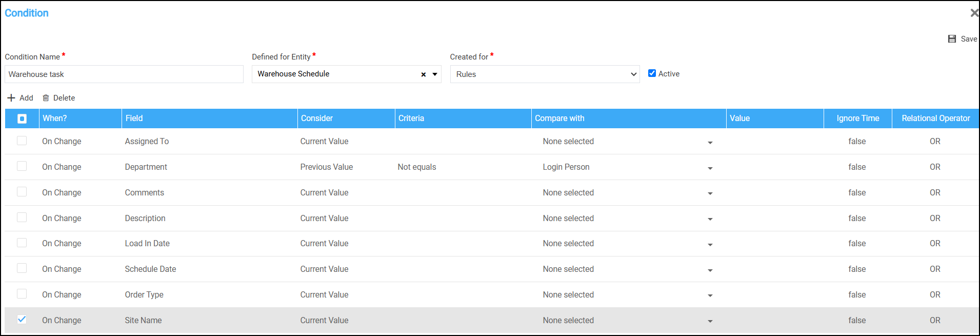Image resolution: width=980 pixels, height=336 pixels.
Task: Click the Save floppy disk icon
Action: [x=952, y=39]
